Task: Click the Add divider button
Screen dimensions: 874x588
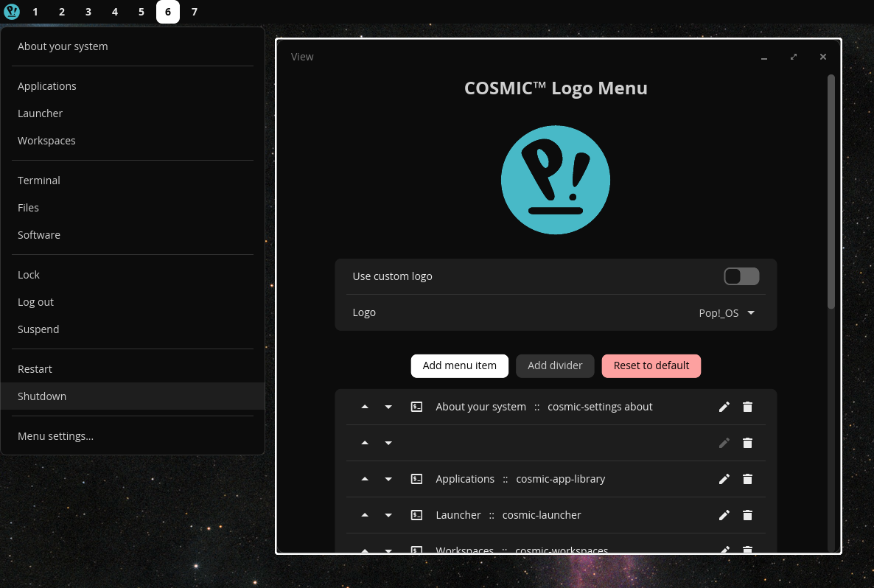Action: point(555,365)
